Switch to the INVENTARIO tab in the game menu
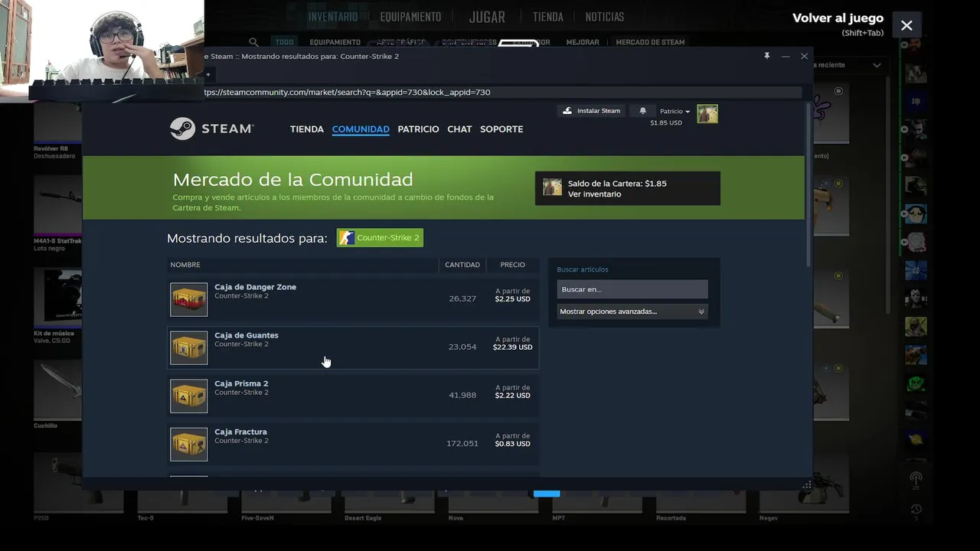The image size is (980, 551). (x=332, y=17)
